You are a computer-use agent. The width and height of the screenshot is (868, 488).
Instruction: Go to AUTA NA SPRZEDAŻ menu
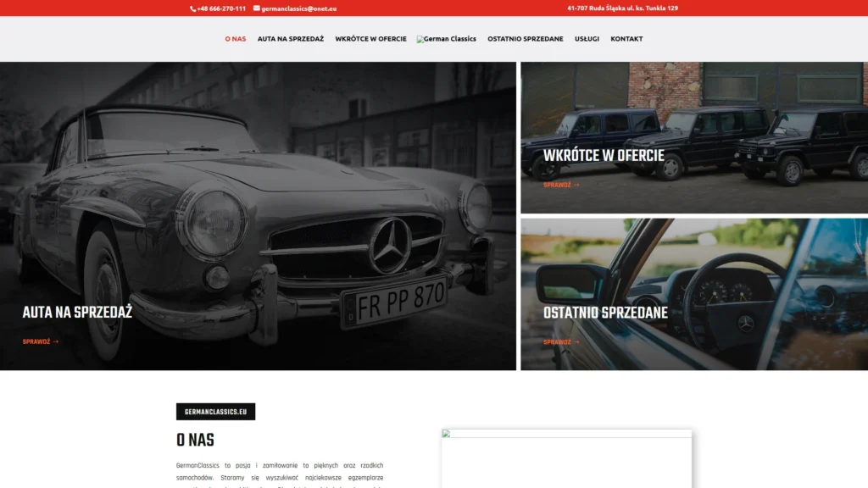coord(291,39)
